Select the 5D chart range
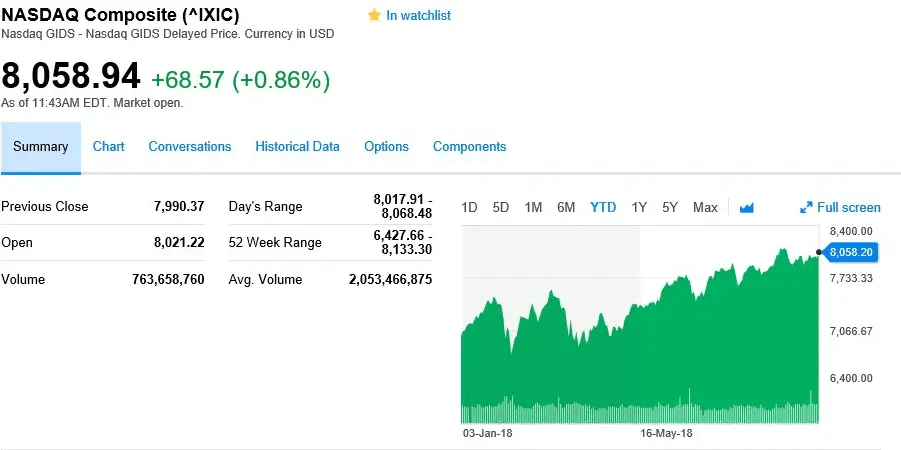Image resolution: width=901 pixels, height=450 pixels. pyautogui.click(x=501, y=208)
